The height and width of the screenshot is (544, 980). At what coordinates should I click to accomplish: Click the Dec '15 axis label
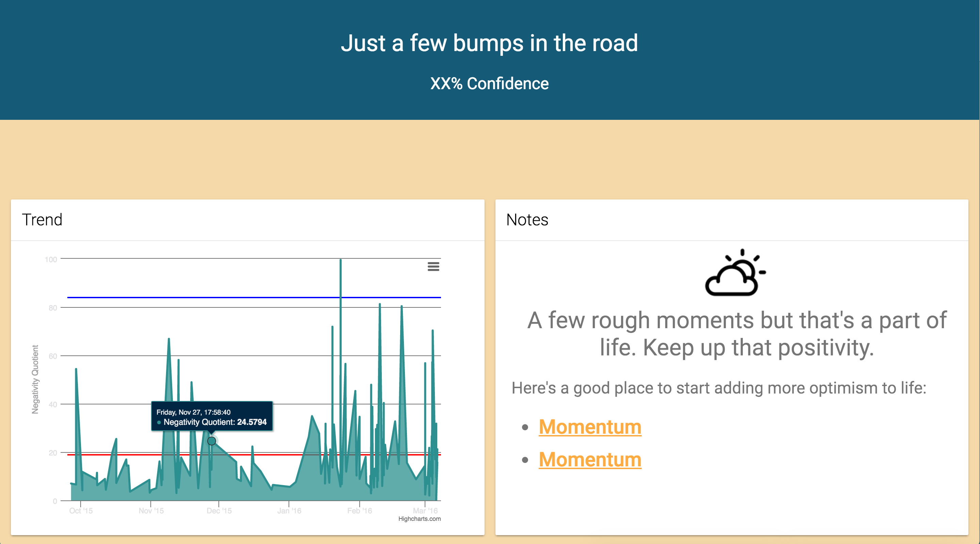point(219,511)
